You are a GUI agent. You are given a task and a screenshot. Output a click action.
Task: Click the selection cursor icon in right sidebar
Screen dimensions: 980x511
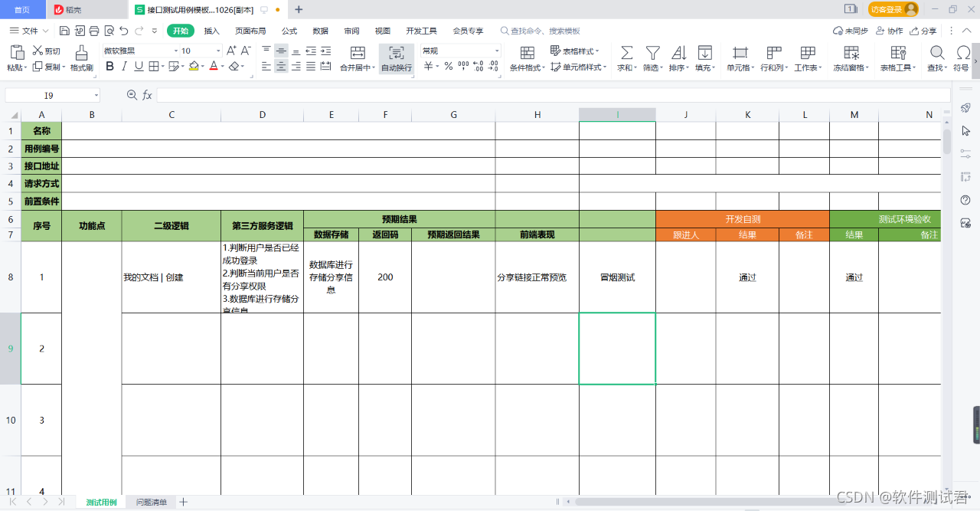[965, 131]
